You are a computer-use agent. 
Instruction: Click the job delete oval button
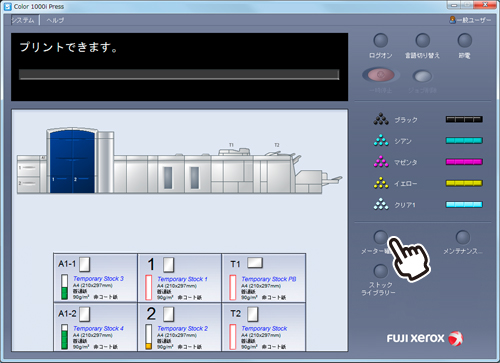[x=422, y=76]
